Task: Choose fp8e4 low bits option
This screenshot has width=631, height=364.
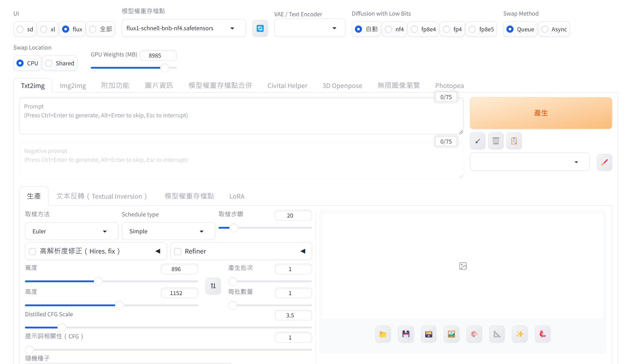Action: (x=423, y=29)
